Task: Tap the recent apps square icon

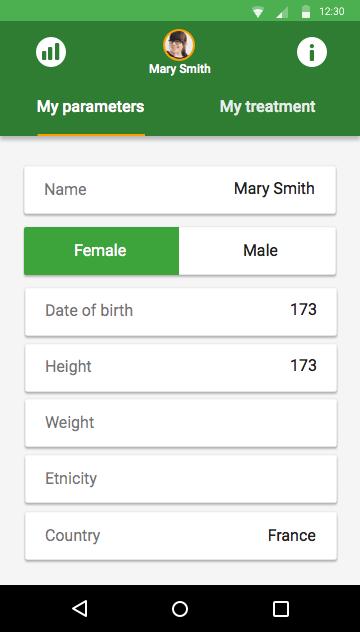Action: (x=281, y=609)
